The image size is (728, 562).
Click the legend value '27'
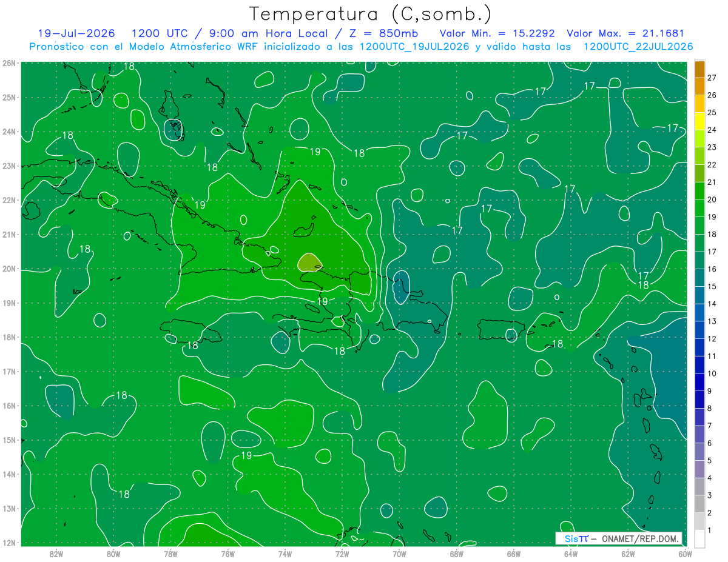712,78
